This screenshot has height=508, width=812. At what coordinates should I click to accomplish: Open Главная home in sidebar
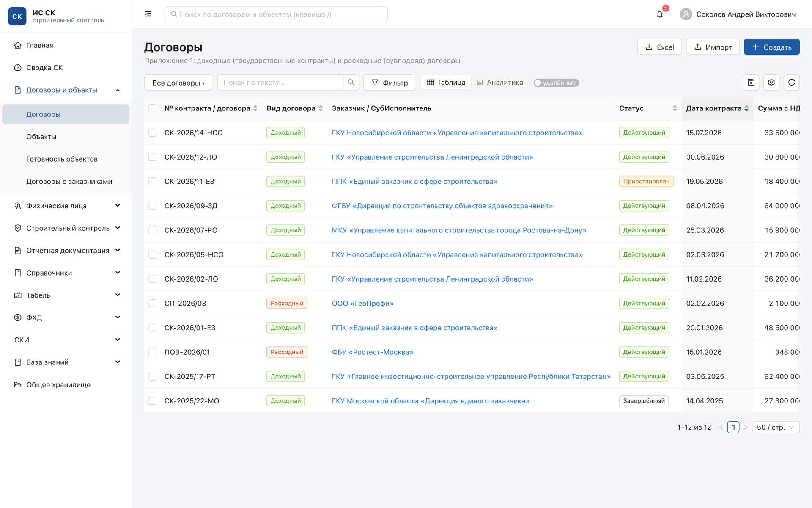[x=66, y=45]
